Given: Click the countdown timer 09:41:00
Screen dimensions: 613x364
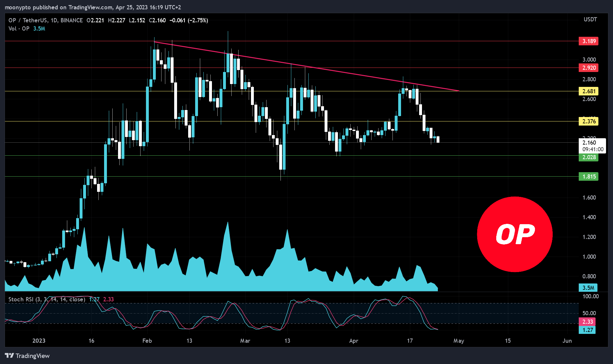Looking at the screenshot, I should tap(593, 149).
